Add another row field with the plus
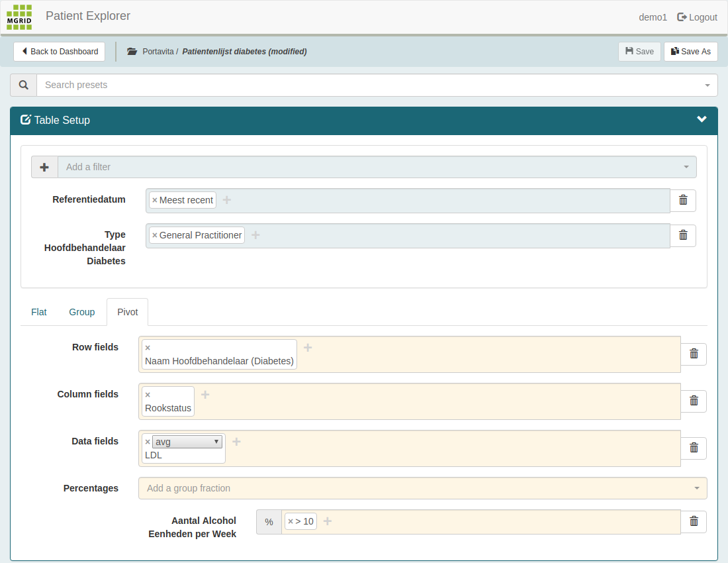Image resolution: width=728 pixels, height=563 pixels. [307, 348]
